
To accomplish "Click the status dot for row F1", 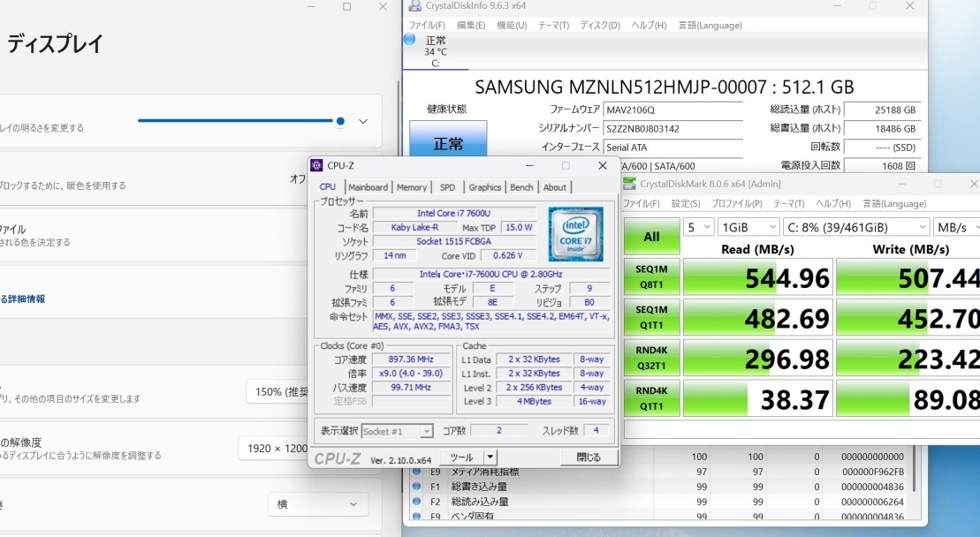I will coord(416,486).
